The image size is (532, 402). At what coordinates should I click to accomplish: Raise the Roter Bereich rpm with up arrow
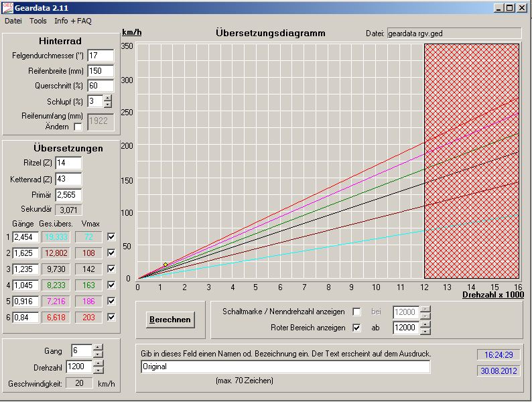click(425, 324)
